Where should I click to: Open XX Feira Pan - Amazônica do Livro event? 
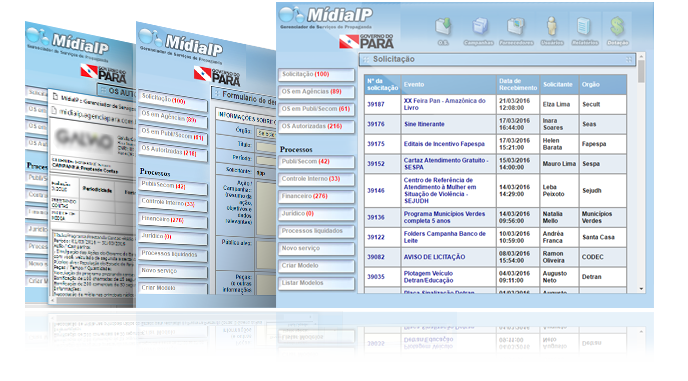(444, 104)
